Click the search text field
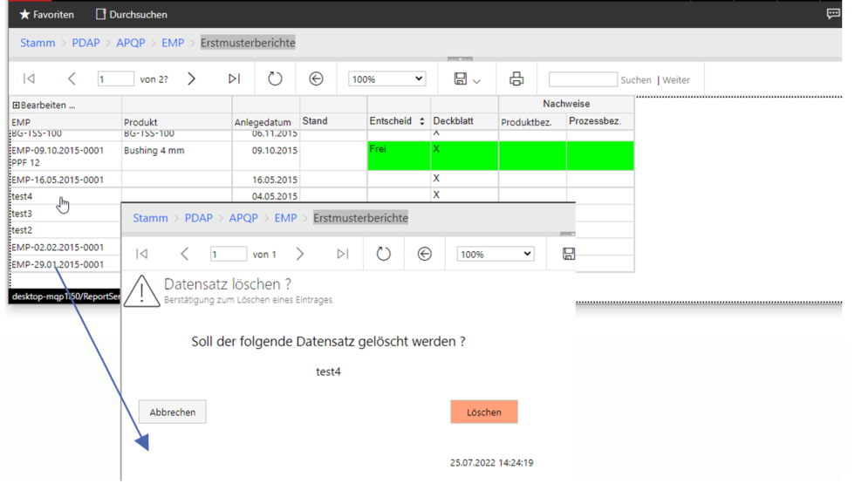855x504 pixels. pos(582,79)
